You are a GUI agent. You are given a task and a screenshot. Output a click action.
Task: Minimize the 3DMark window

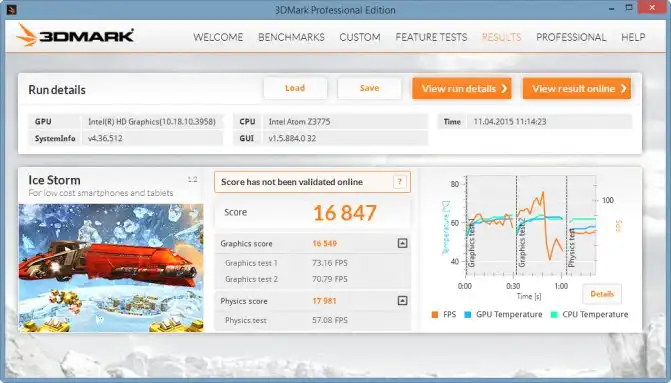click(612, 8)
